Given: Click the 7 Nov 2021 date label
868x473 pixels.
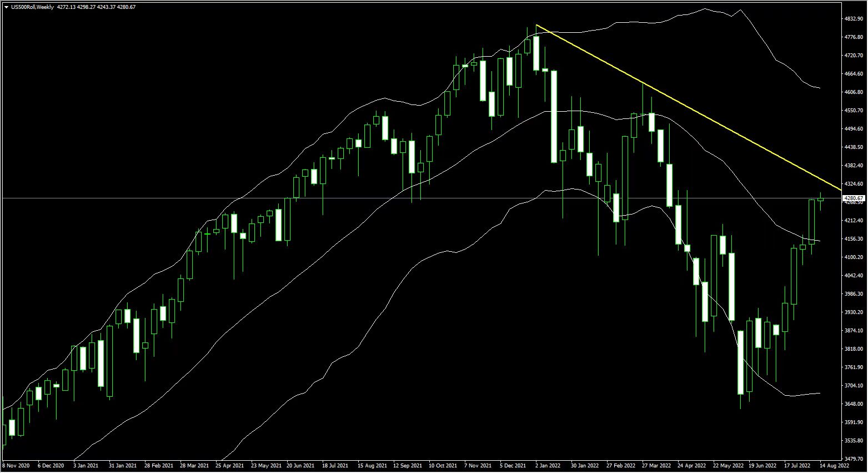Looking at the screenshot, I should click(478, 466).
